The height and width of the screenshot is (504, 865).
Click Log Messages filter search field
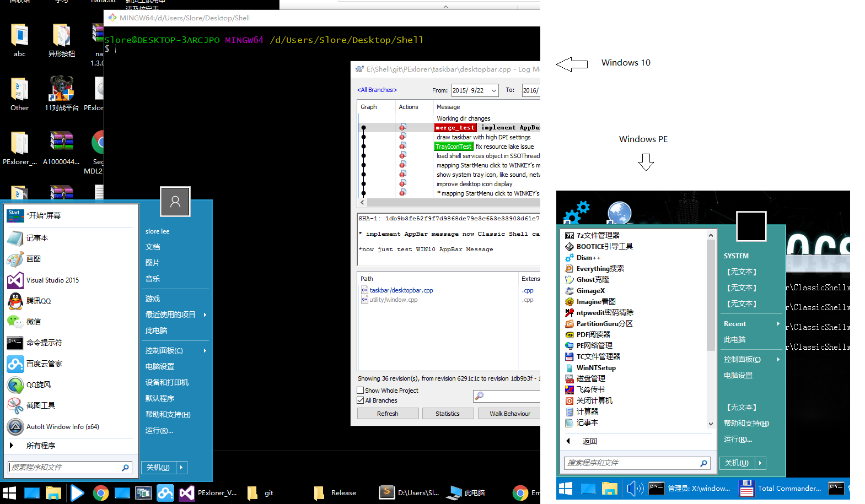pos(507,396)
